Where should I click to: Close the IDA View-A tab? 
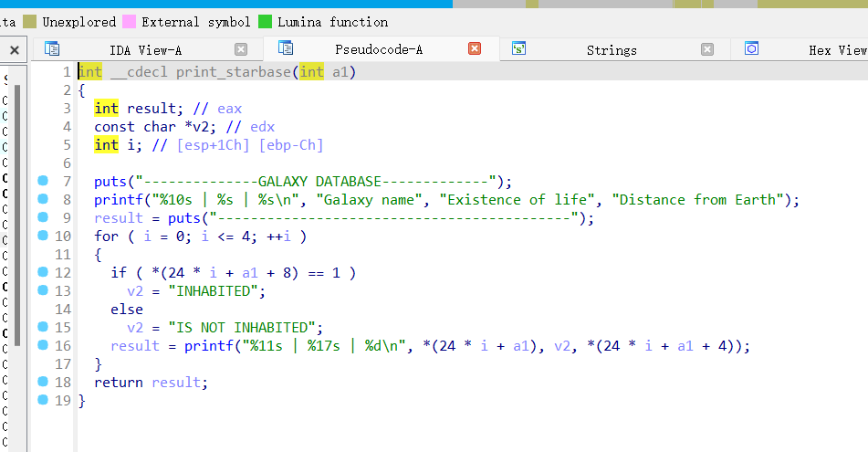point(241,49)
